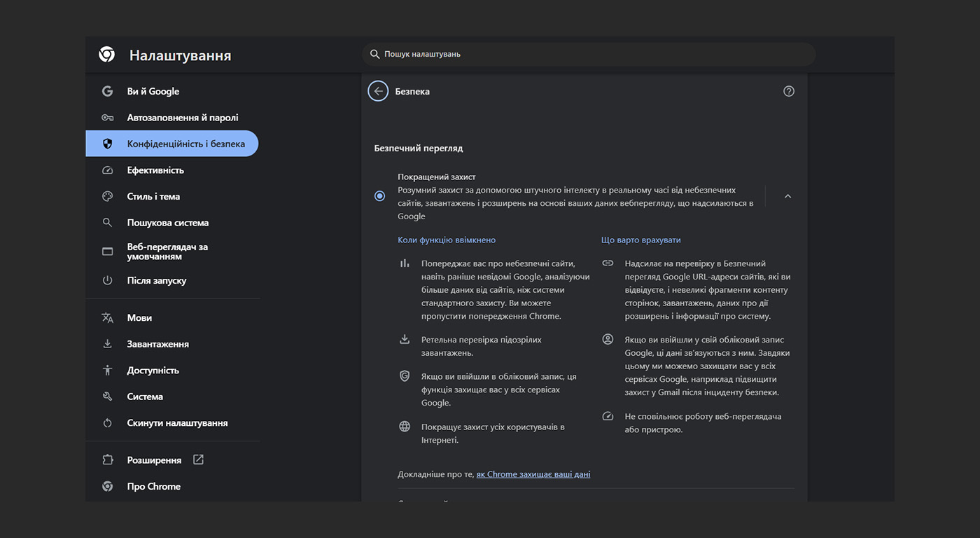Viewport: 980px width, 538px height.
Task: Click the speedometer icon next to Ефективність
Action: click(x=107, y=170)
